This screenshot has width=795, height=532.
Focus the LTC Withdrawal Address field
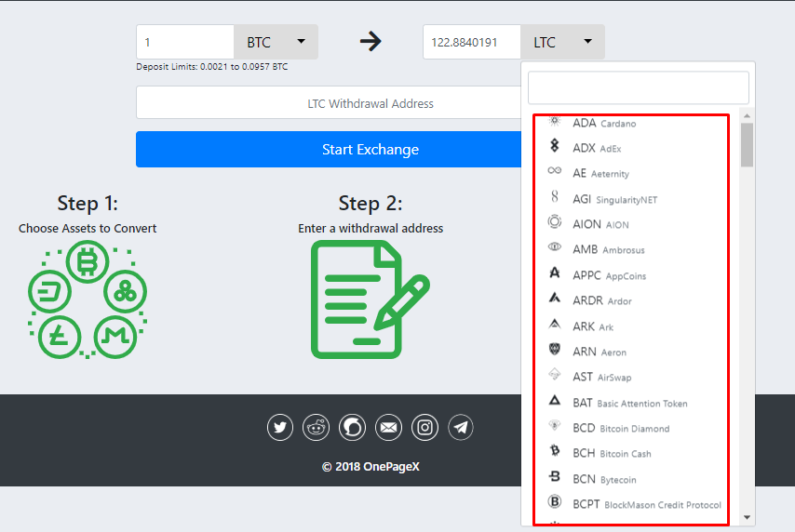pyautogui.click(x=329, y=103)
